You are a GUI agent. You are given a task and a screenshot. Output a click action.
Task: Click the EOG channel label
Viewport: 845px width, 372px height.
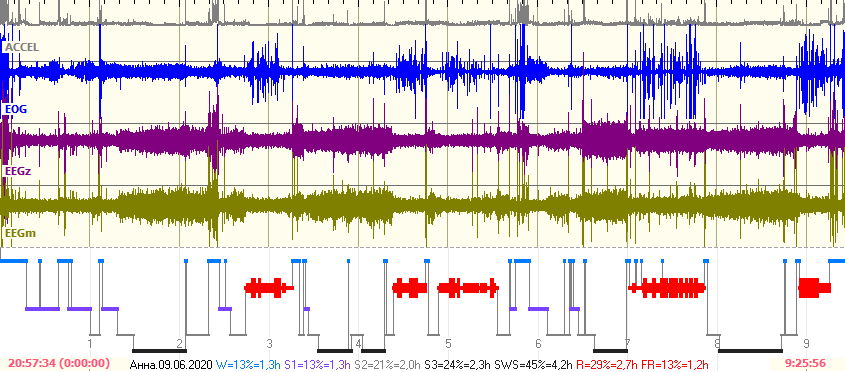pos(16,109)
